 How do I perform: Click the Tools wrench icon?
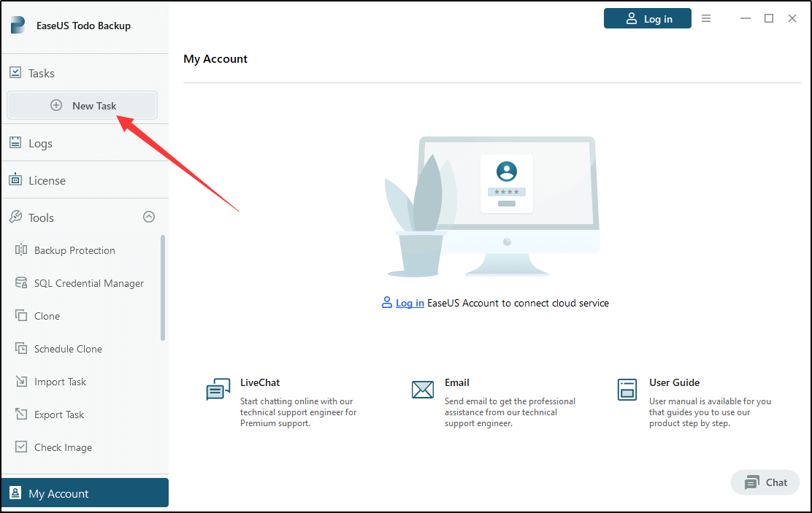point(15,217)
